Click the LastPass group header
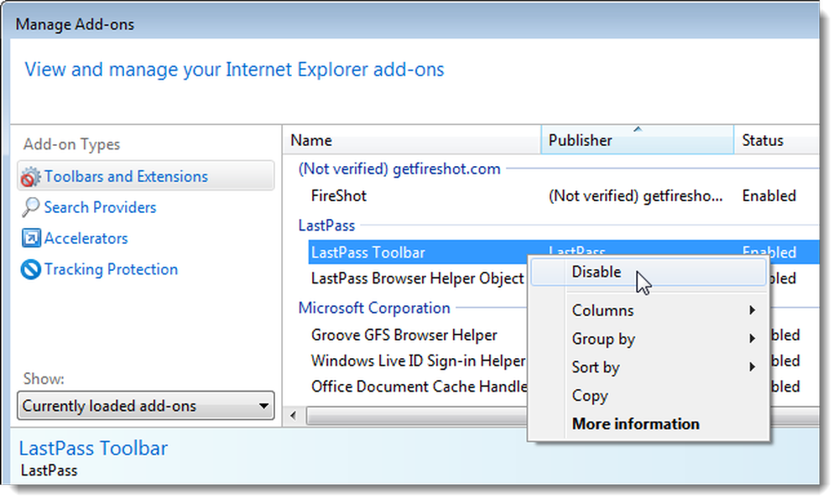This screenshot has height=504, width=839. coord(326,226)
